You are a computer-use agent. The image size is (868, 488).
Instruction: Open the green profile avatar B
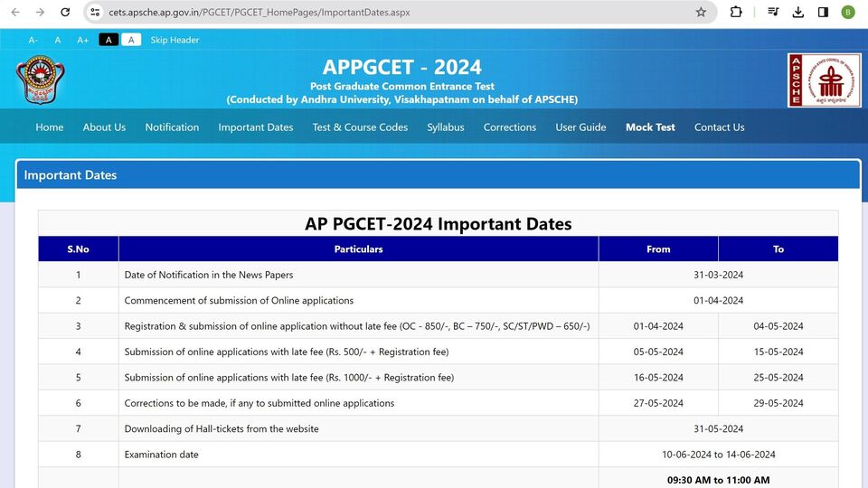[848, 12]
